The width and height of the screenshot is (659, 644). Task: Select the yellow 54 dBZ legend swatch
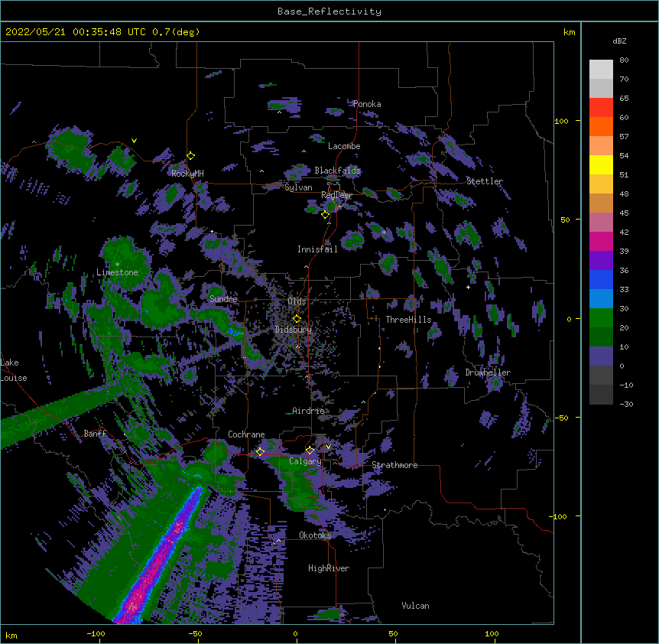tap(601, 164)
